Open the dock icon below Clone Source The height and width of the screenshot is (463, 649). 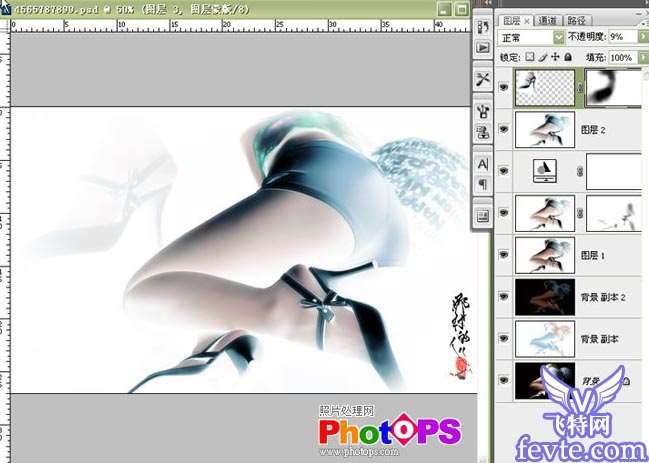tap(483, 132)
